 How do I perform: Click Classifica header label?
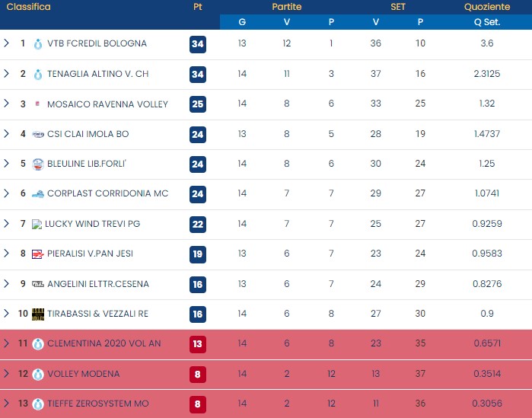[x=29, y=7]
